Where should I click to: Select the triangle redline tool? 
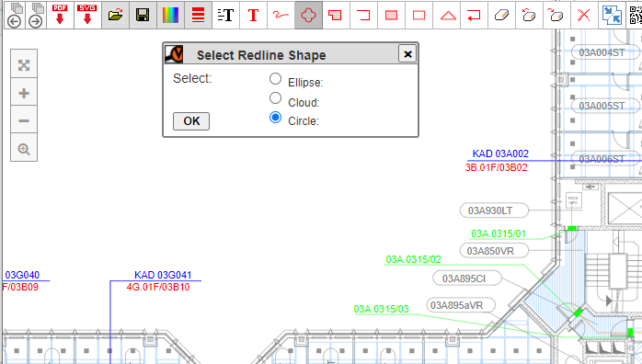coord(448,15)
